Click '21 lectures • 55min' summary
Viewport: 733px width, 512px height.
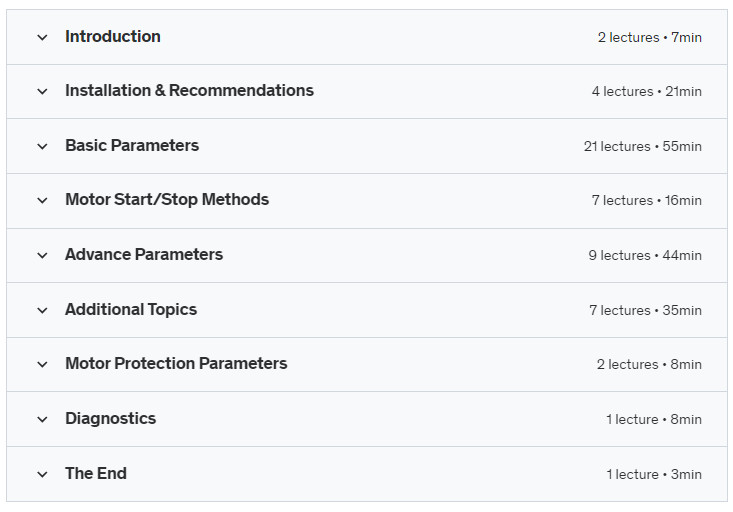click(x=642, y=146)
